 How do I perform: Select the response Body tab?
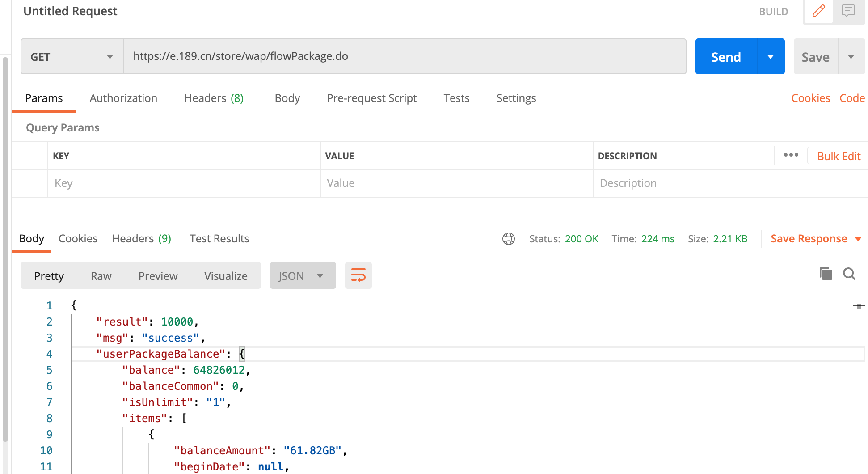[x=31, y=239]
